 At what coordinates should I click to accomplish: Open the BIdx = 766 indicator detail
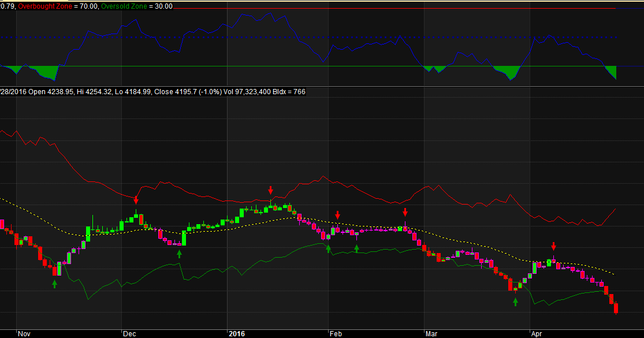286,91
